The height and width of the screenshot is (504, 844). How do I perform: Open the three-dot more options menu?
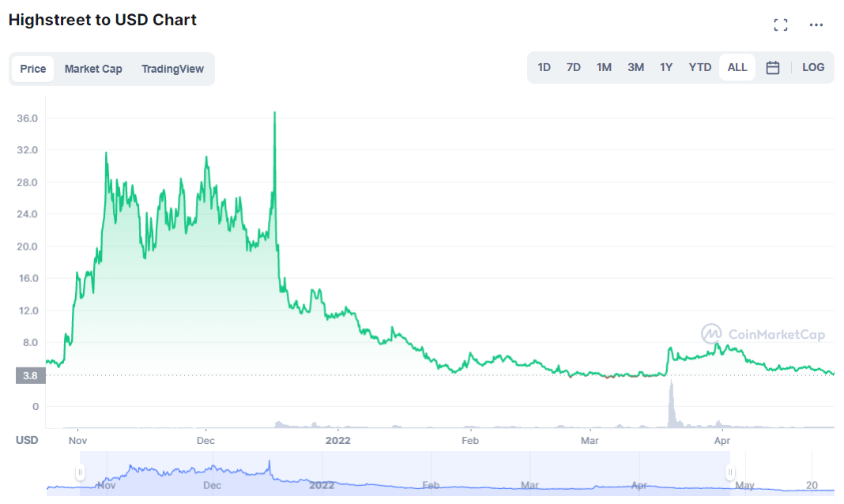816,24
